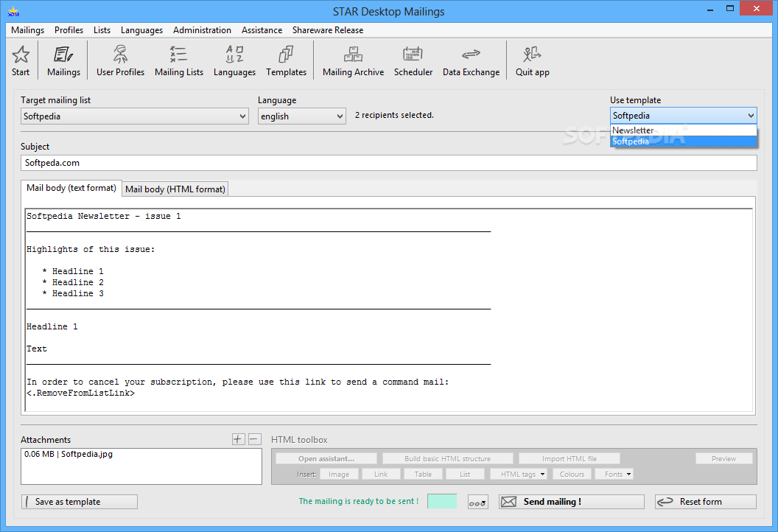Click the Insert Link button
Viewport: 778px width, 532px height.
point(381,475)
